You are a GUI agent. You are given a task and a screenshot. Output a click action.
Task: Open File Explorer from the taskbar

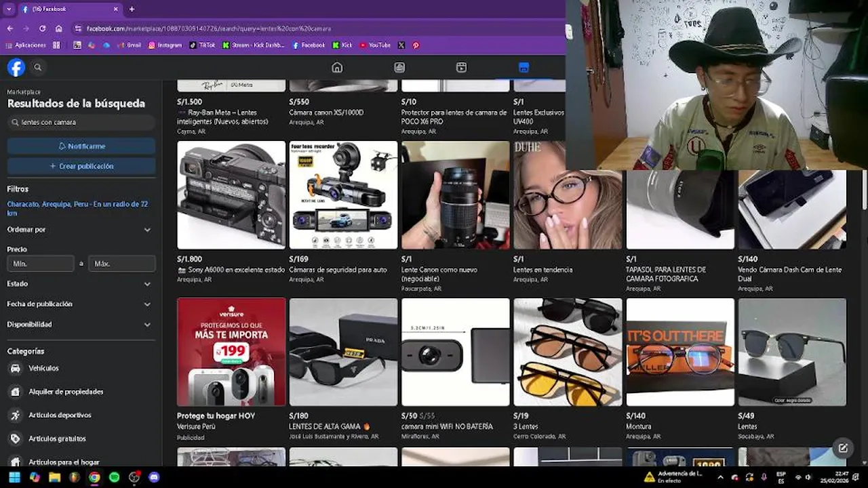(x=54, y=477)
